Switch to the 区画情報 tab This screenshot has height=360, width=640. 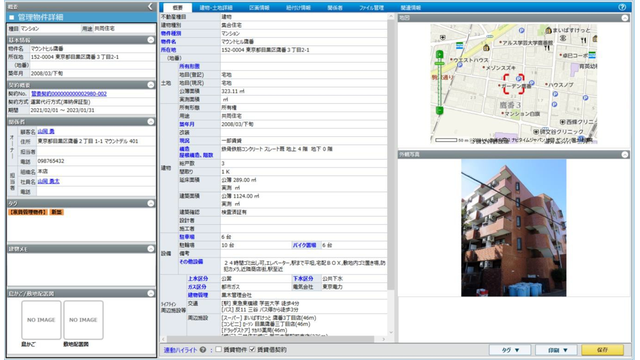(259, 7)
